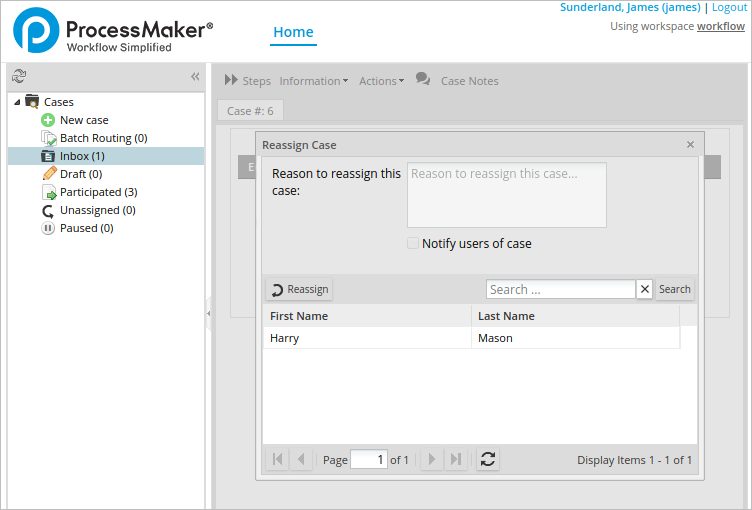752x510 pixels.
Task: Collapse the Cases tree node
Action: (x=17, y=102)
